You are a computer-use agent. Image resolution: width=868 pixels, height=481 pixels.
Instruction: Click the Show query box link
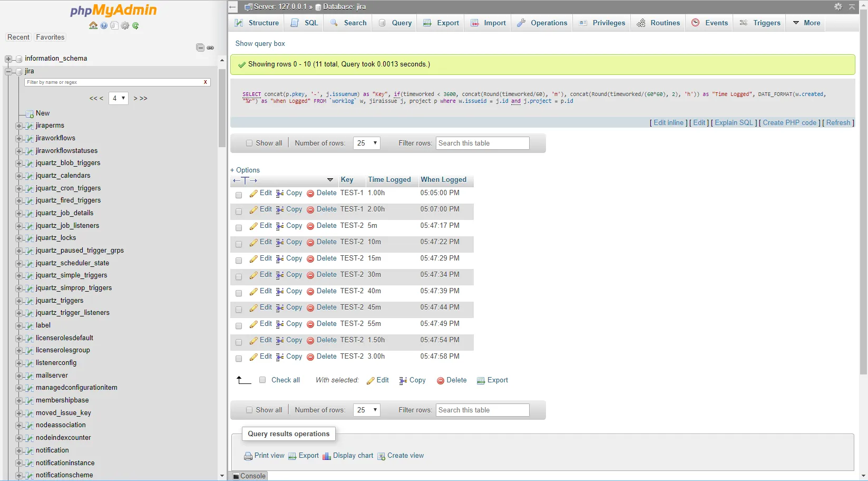260,44
